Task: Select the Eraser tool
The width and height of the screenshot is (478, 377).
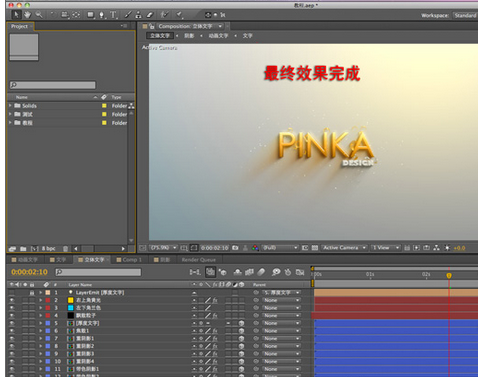Action: (x=150, y=14)
